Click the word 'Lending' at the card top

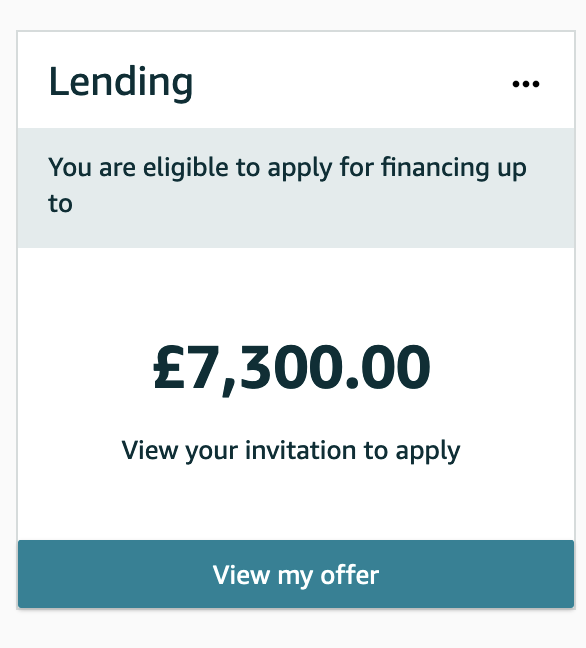point(121,82)
